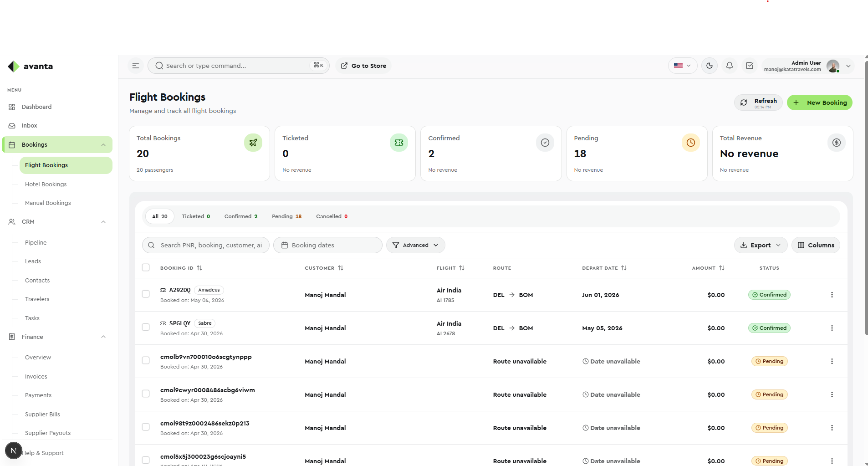Click Confirmed checkmark circle icon on card
Image resolution: width=868 pixels, height=466 pixels.
pyautogui.click(x=545, y=143)
